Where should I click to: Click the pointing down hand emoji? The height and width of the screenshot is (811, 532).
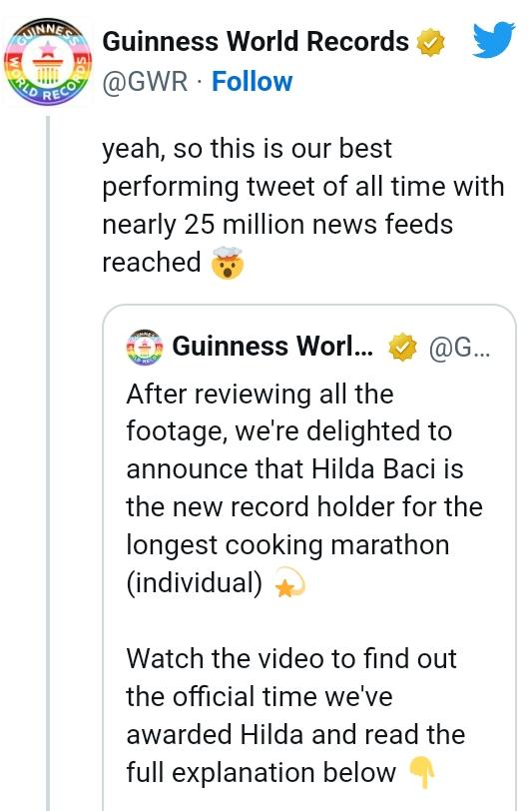point(422,773)
